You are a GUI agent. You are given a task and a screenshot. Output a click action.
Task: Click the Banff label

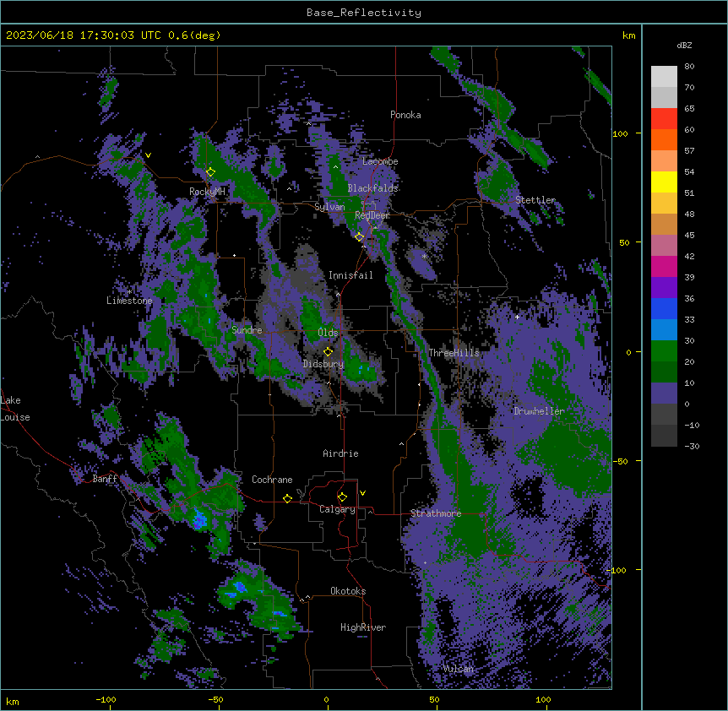(x=105, y=479)
